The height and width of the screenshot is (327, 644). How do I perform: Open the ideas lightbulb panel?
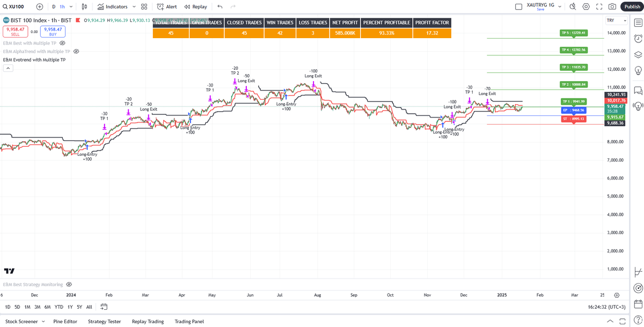[x=638, y=70]
